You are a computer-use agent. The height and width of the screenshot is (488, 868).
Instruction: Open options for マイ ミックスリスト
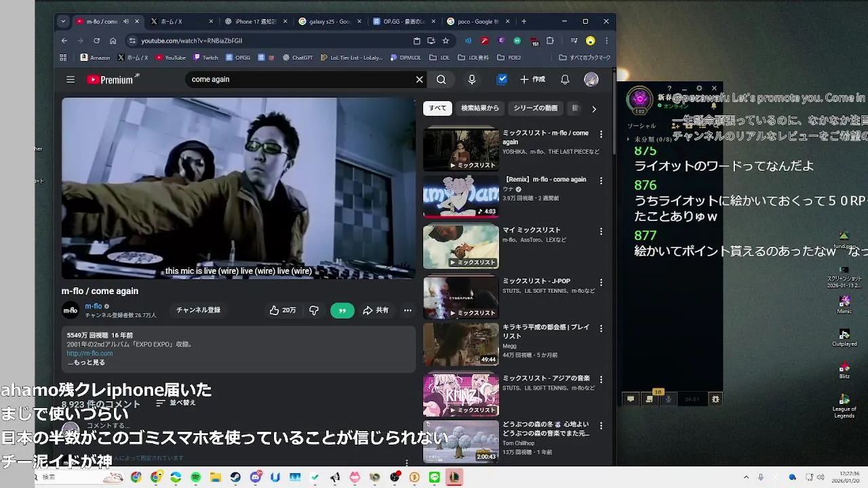point(601,231)
